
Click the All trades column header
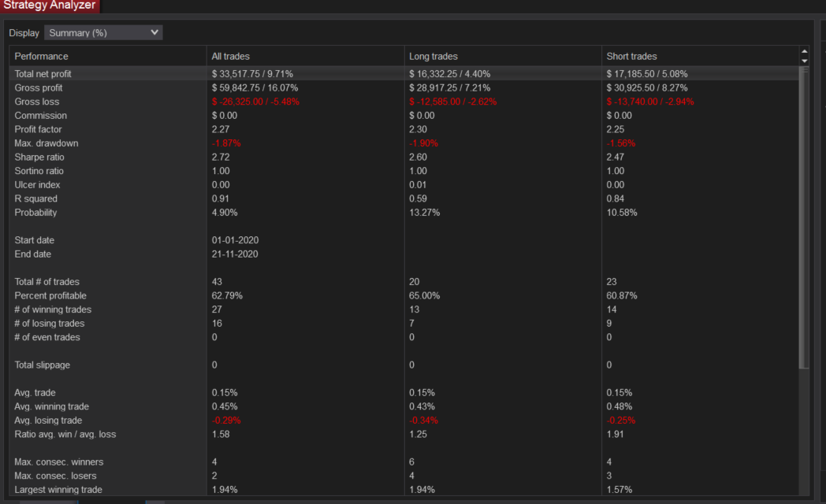tap(230, 57)
